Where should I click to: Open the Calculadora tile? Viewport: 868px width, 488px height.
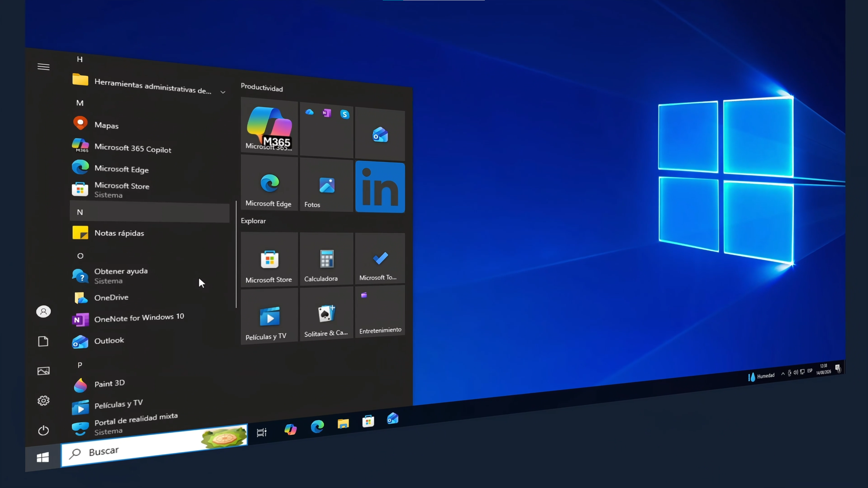[x=327, y=259]
